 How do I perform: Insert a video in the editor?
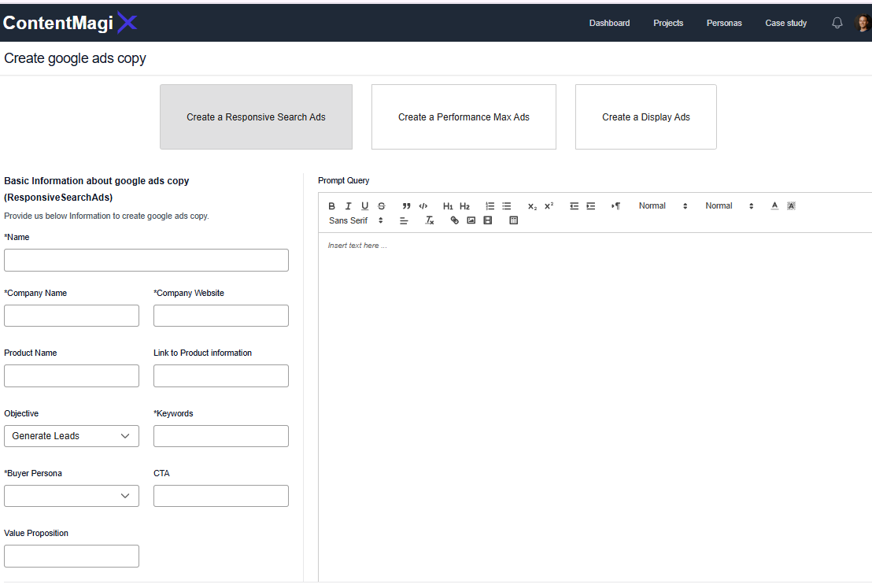tap(488, 221)
